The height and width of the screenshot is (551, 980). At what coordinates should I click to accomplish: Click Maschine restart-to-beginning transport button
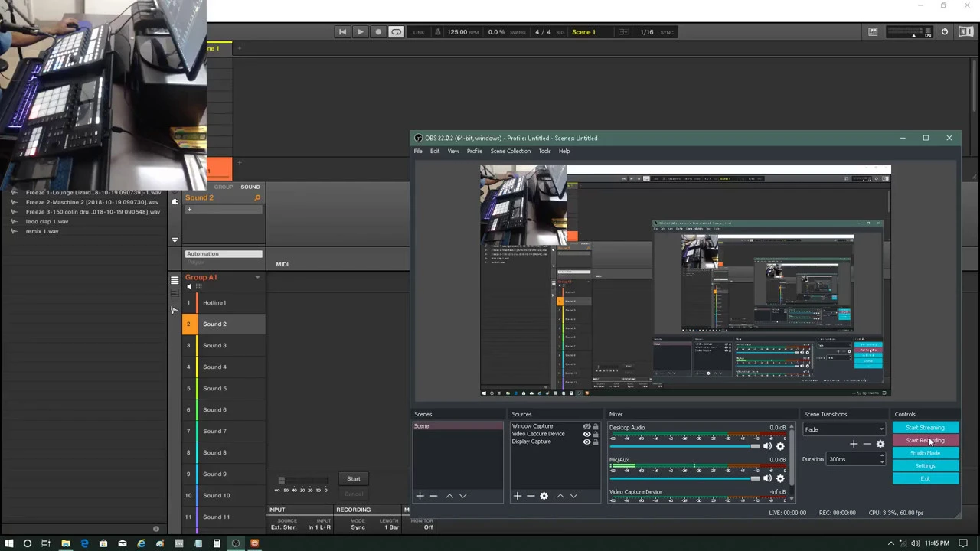tap(342, 32)
